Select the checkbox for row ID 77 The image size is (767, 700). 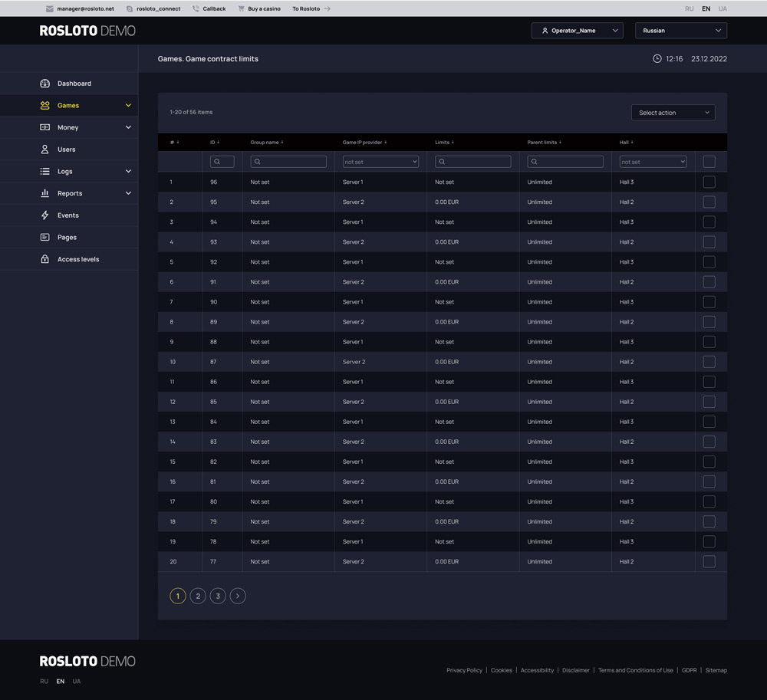point(709,562)
